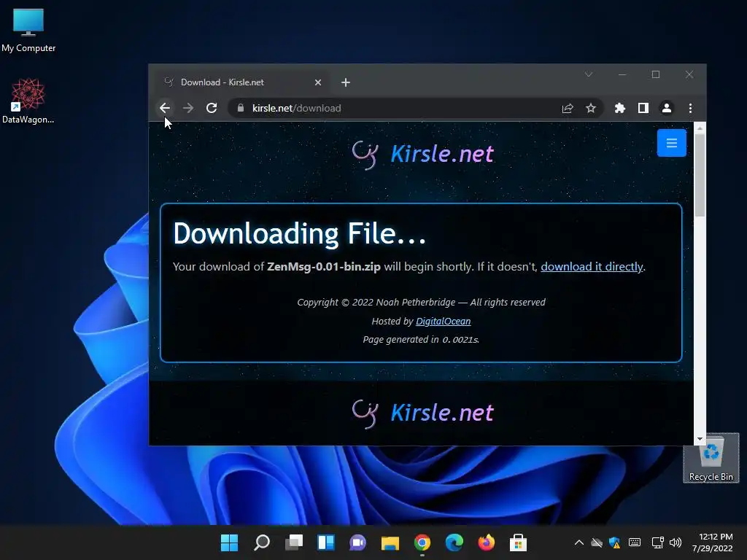Click the 'Downloading File...' heading
This screenshot has width=747, height=560.
pos(299,234)
